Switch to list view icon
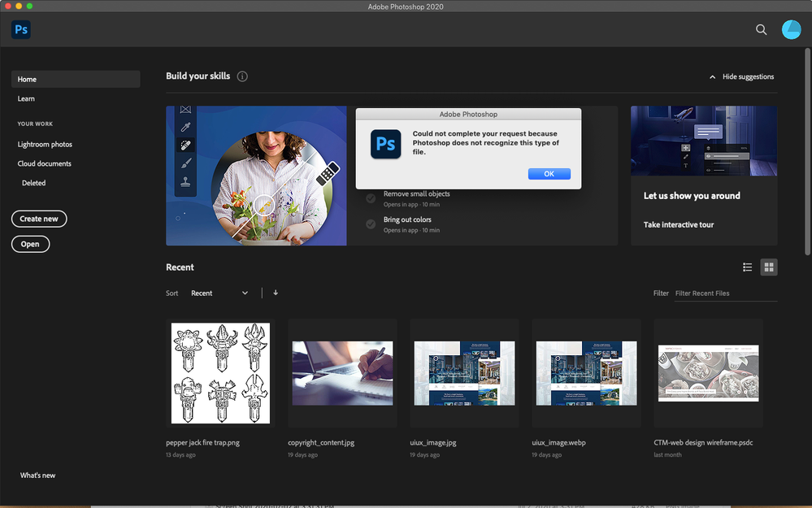This screenshot has width=812, height=508. click(747, 267)
